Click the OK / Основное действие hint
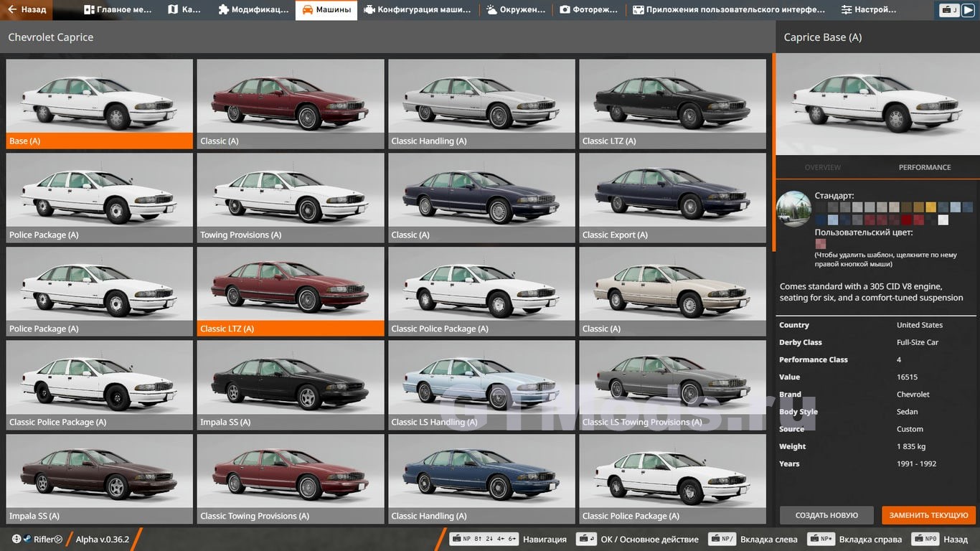980x551 pixels. (x=637, y=539)
